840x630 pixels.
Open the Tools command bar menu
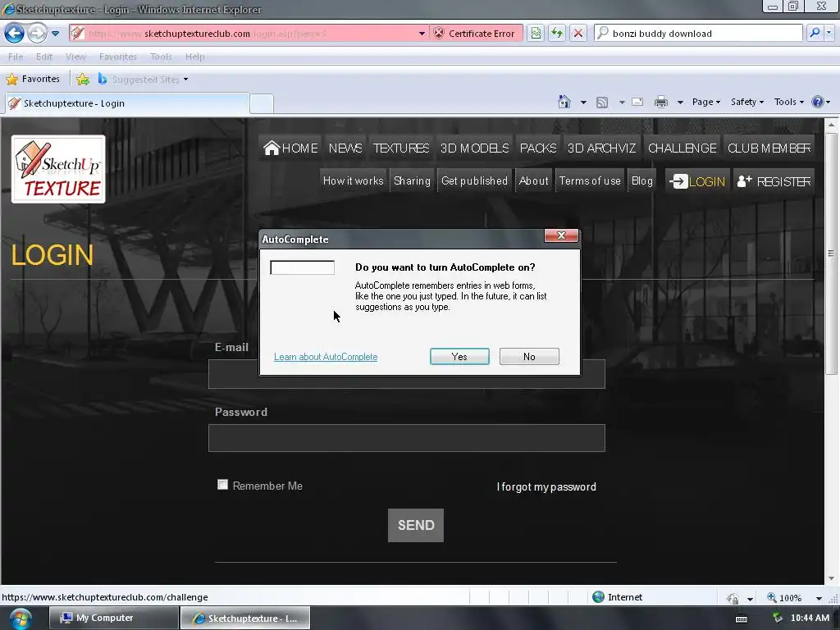click(788, 102)
